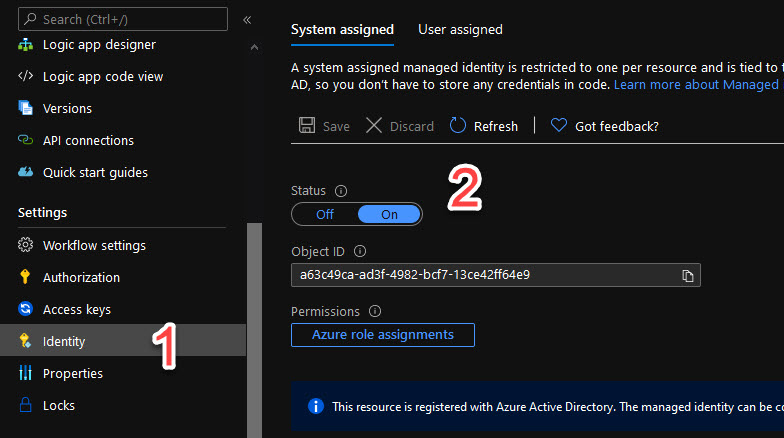Viewport: 784px width, 438px height.
Task: Click the copy Object ID icon
Action: point(687,275)
